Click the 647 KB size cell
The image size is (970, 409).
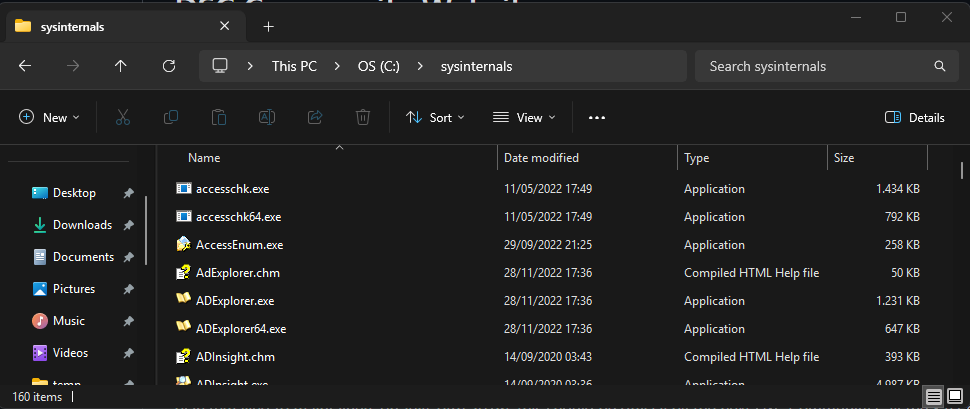pos(903,329)
